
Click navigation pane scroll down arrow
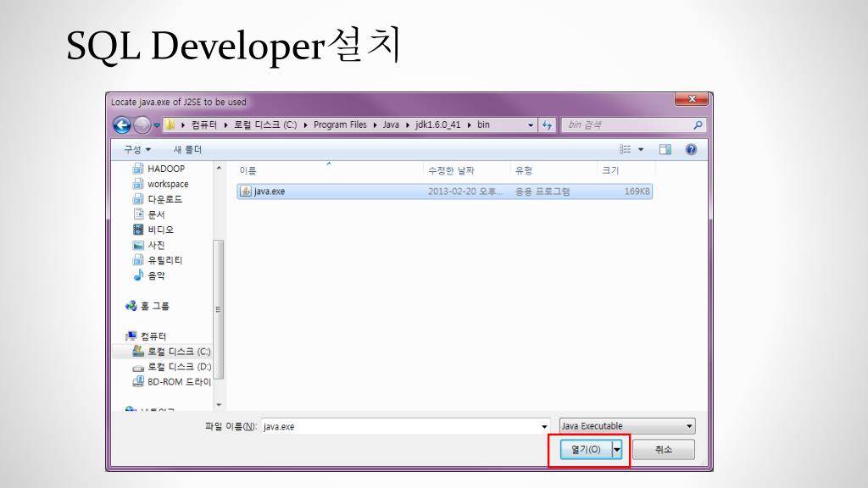click(x=219, y=405)
